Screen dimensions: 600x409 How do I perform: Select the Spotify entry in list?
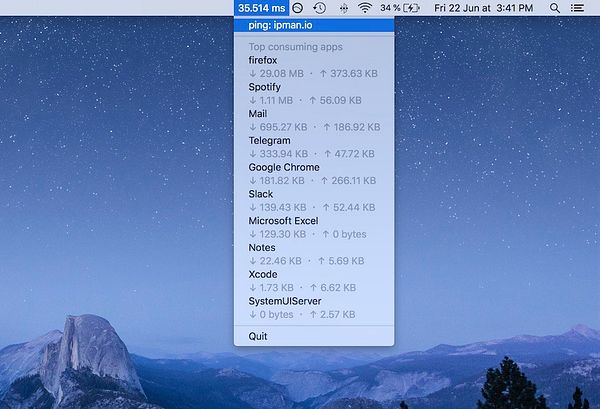[265, 87]
